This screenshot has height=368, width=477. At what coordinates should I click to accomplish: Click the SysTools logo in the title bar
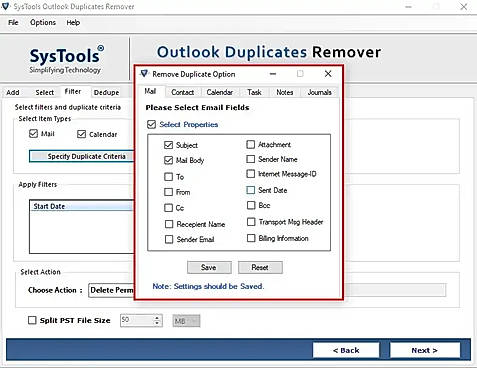coord(6,6)
